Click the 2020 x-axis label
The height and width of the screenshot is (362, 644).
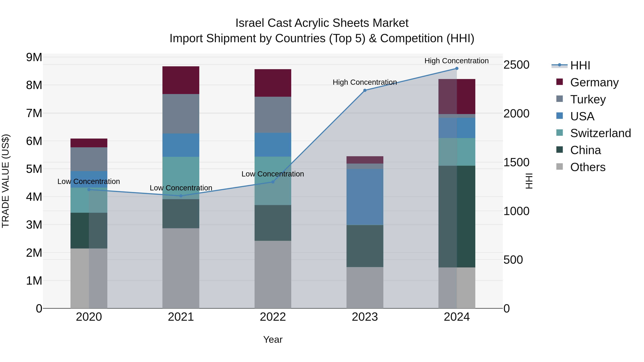89,317
